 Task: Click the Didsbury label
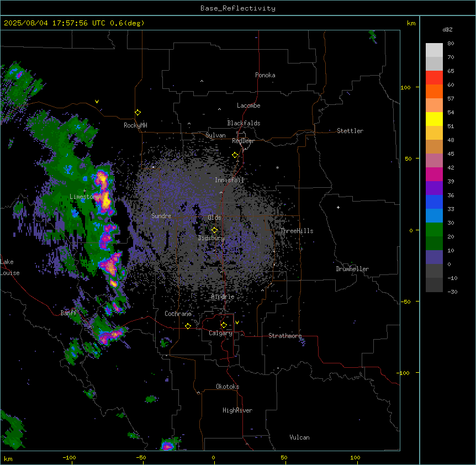tap(211, 238)
